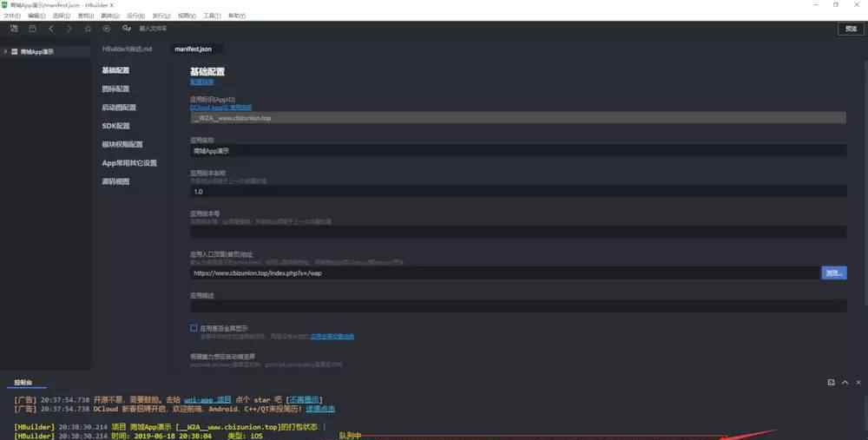This screenshot has width=868, height=440.
Task: Click the star bookmark toolbar icon
Action: [x=88, y=29]
